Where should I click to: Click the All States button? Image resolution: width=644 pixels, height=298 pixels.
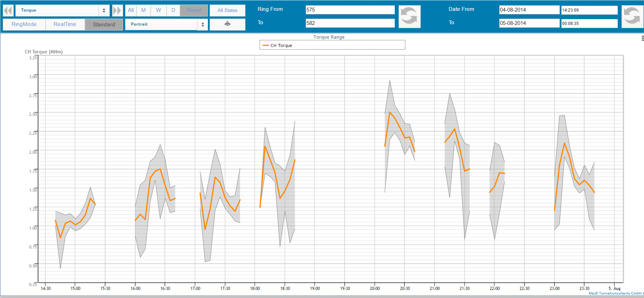pyautogui.click(x=227, y=11)
